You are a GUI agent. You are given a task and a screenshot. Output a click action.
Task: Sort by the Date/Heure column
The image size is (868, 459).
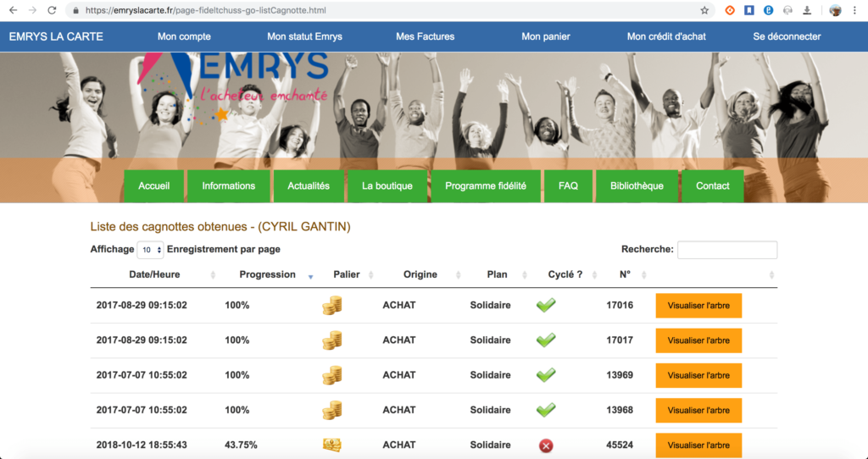(154, 274)
